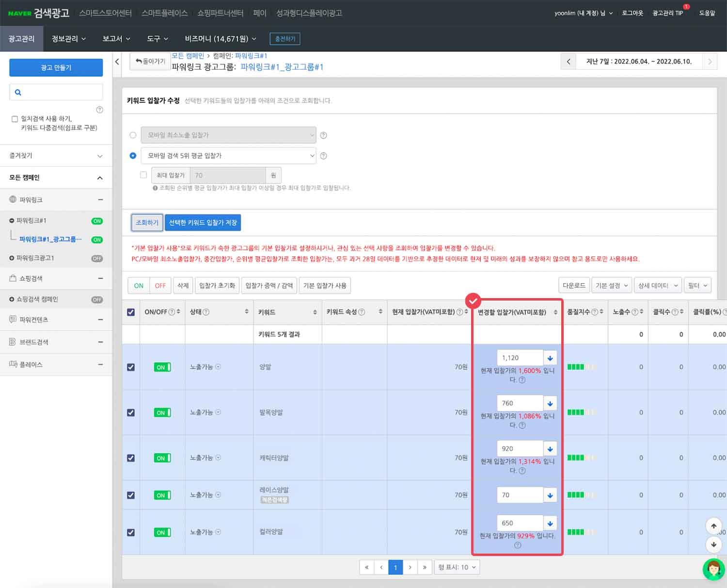Enable the 최대 입찰가 checkbox
This screenshot has width=727, height=588.
point(143,175)
